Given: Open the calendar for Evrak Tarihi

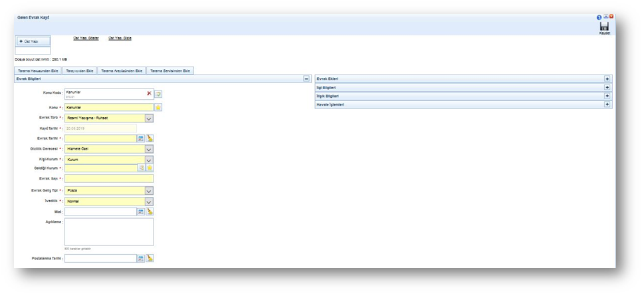Looking at the screenshot, I should coord(141,138).
